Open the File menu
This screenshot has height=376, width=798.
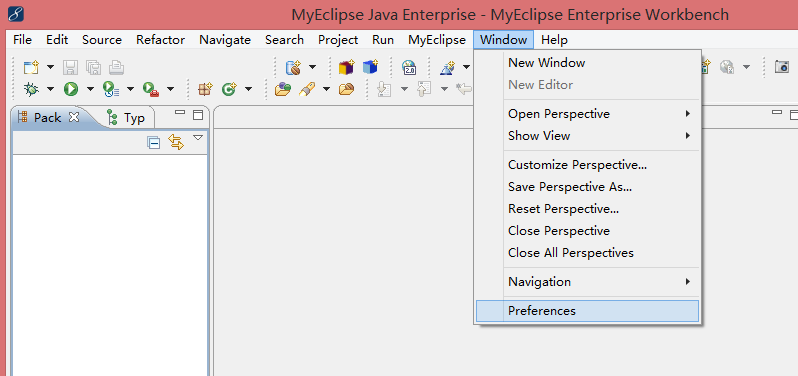tap(22, 40)
